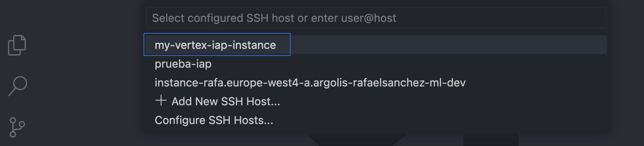The width and height of the screenshot is (644, 146).
Task: Open the Explorer view icon
Action: [x=17, y=45]
